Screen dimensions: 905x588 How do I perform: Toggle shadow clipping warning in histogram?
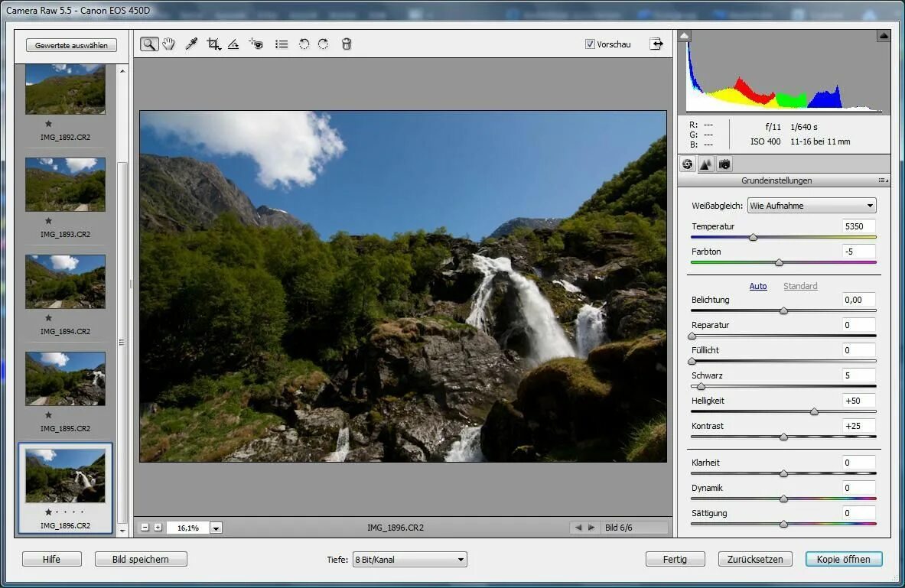pyautogui.click(x=685, y=36)
